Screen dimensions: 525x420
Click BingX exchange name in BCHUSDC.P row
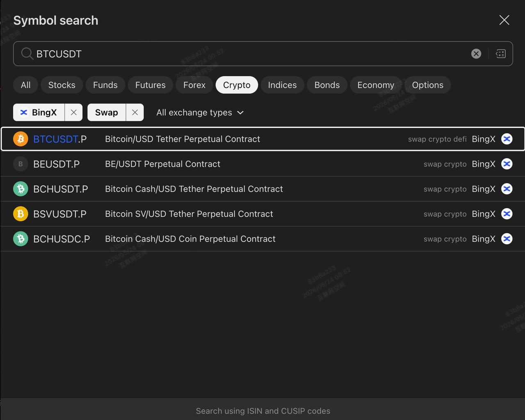[484, 239]
